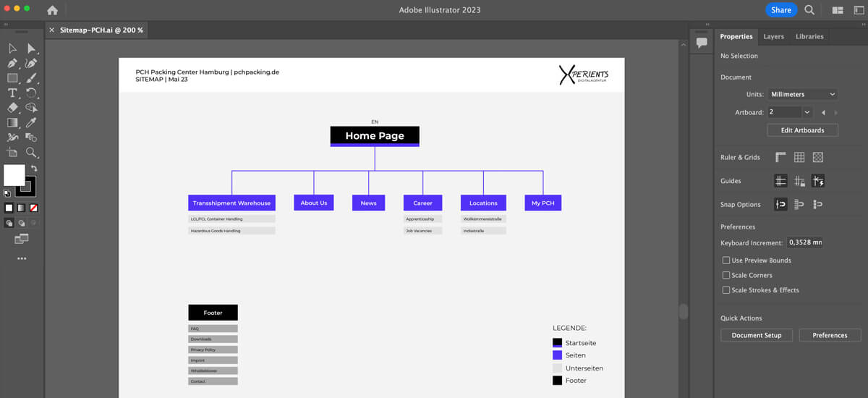This screenshot has width=868, height=398.
Task: Switch to the Layers tab
Action: click(x=773, y=36)
